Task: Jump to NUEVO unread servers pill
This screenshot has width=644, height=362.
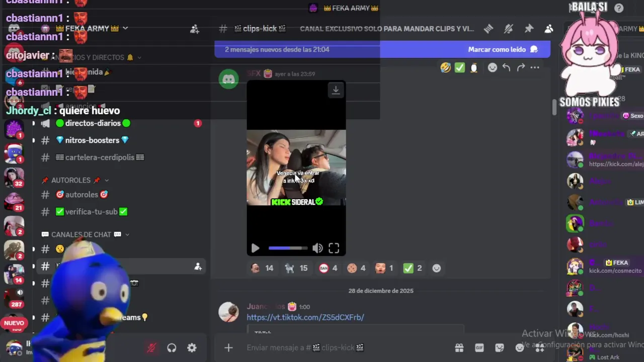Action: pos(14,323)
